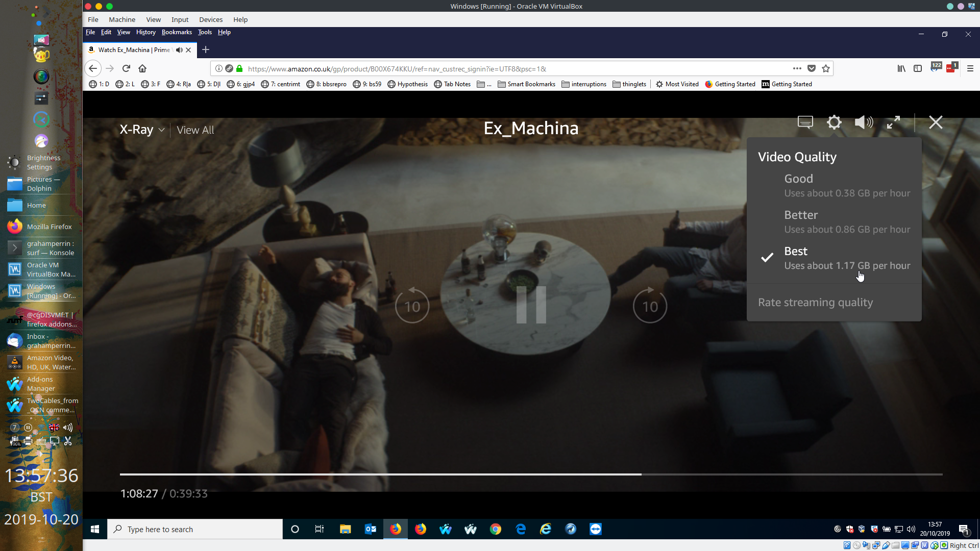This screenshot has height=551, width=980.
Task: Click Rate streaming quality link
Action: pos(815,302)
